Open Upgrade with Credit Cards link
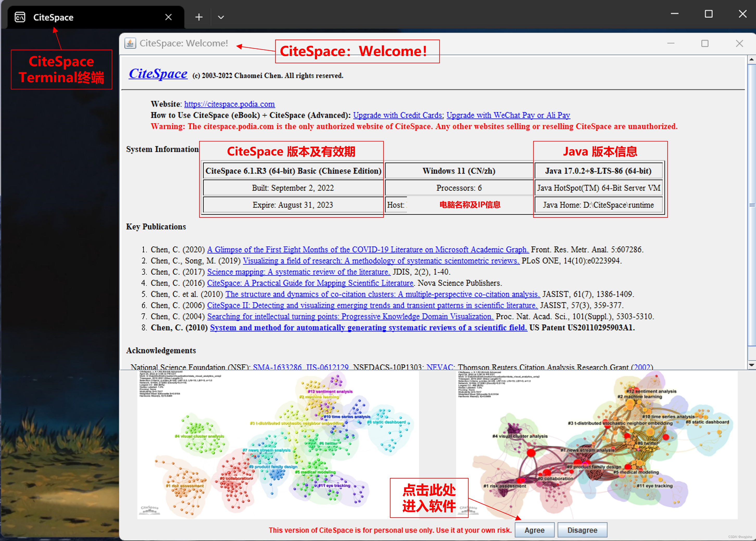Screen dimensions: 756x541 [398, 115]
